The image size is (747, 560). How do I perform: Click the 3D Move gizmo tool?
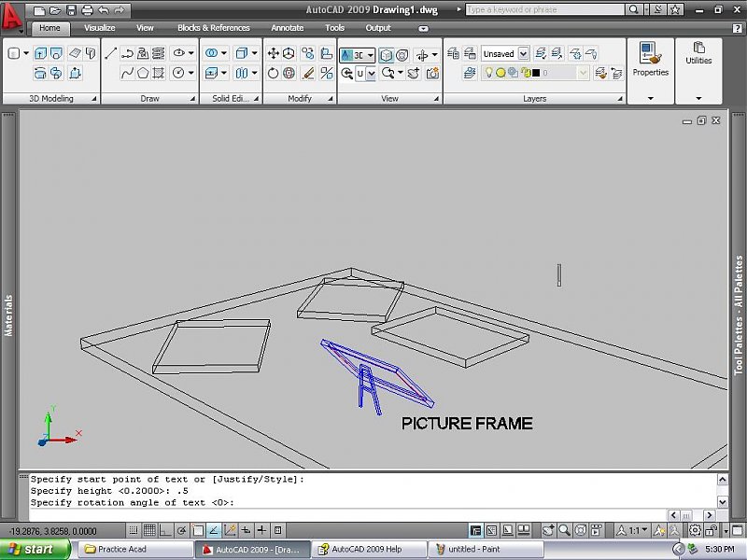(289, 53)
